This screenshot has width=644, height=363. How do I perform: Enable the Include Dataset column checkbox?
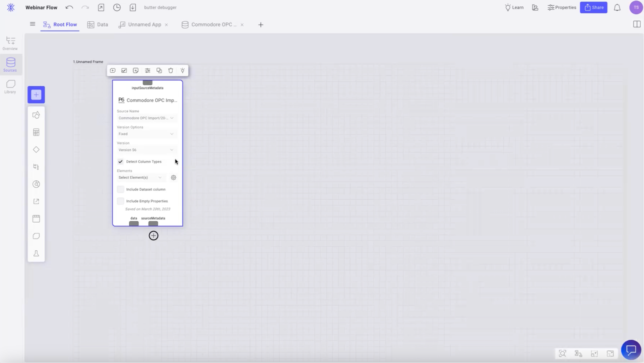120,189
